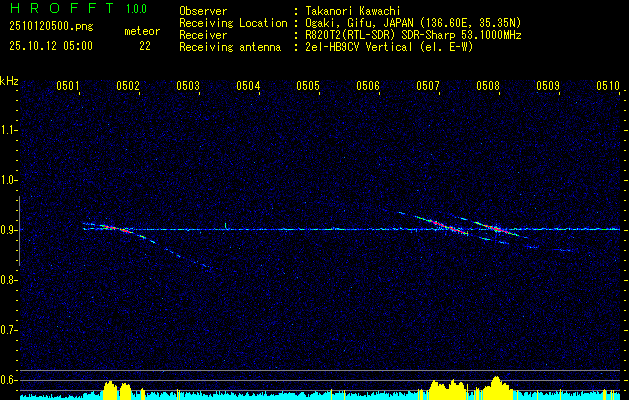Click the 0505 time axis label

pyautogui.click(x=308, y=85)
